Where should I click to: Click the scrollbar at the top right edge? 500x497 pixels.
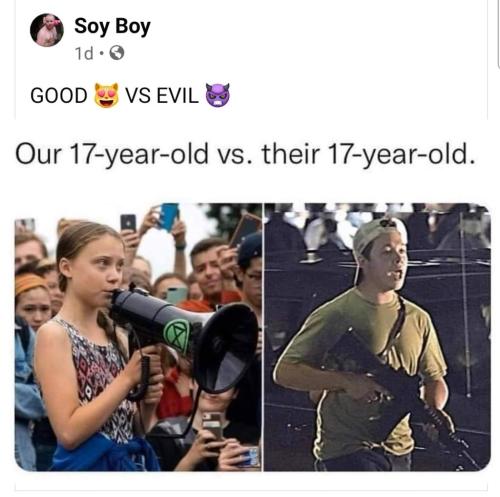coord(498,33)
